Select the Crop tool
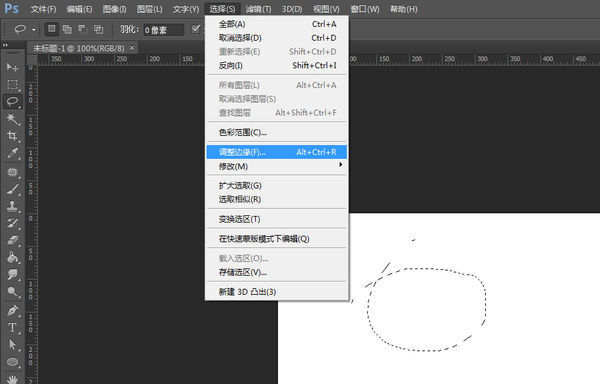The height and width of the screenshot is (384, 600). coord(12,136)
